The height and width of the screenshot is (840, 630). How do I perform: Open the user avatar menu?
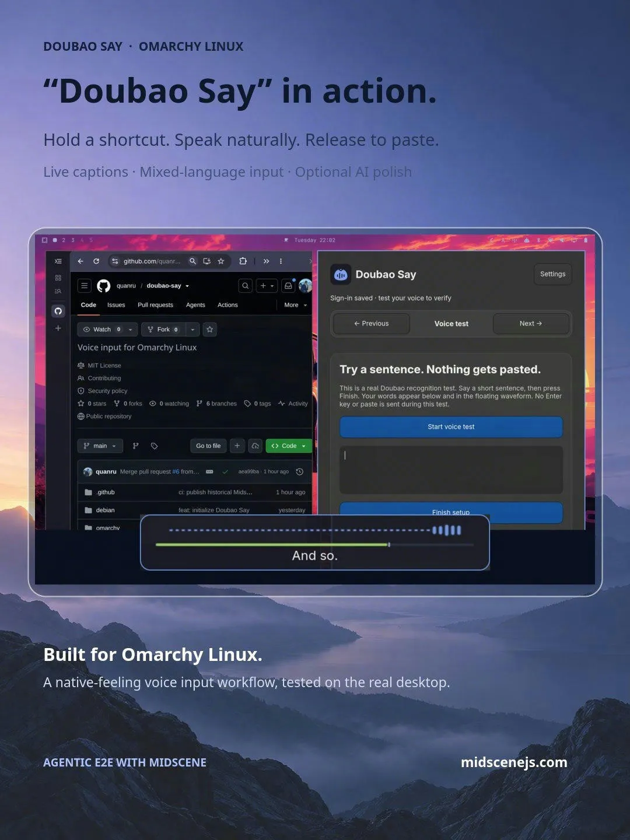click(x=305, y=286)
